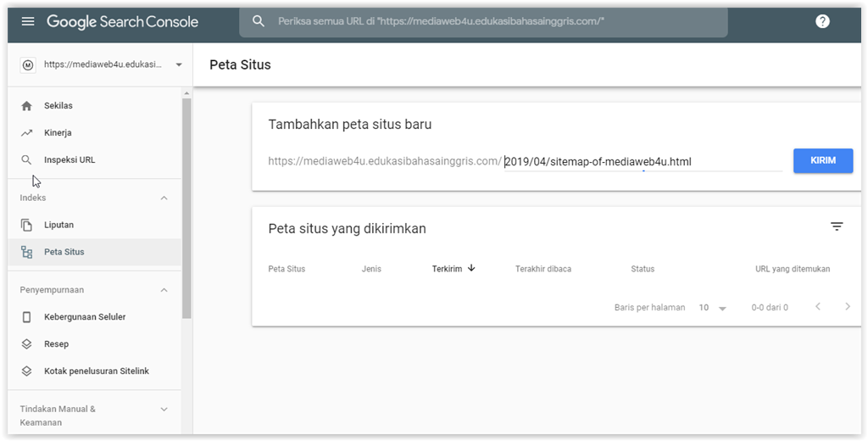Click the 'Peta Situs' page title
Screen dimensions: 868x441
click(x=240, y=64)
